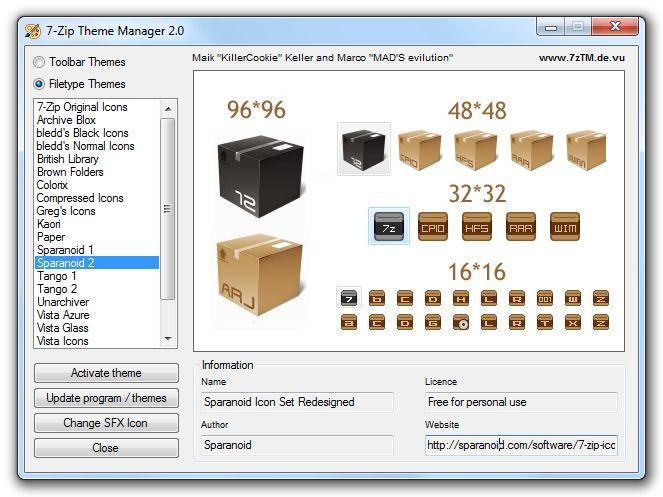Image resolution: width=663 pixels, height=497 pixels.
Task: Select the 48*48 black 7z box icon
Action: pyautogui.click(x=364, y=149)
